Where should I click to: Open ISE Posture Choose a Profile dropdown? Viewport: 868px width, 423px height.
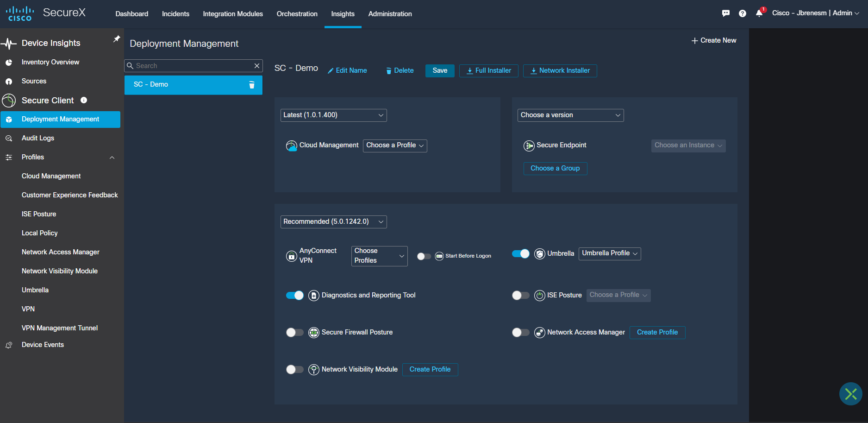tap(618, 295)
